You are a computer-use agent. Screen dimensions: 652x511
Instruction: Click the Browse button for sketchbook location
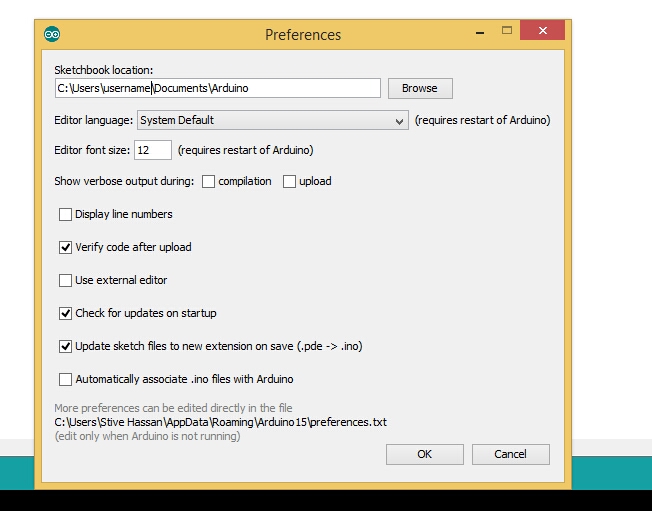[x=420, y=88]
